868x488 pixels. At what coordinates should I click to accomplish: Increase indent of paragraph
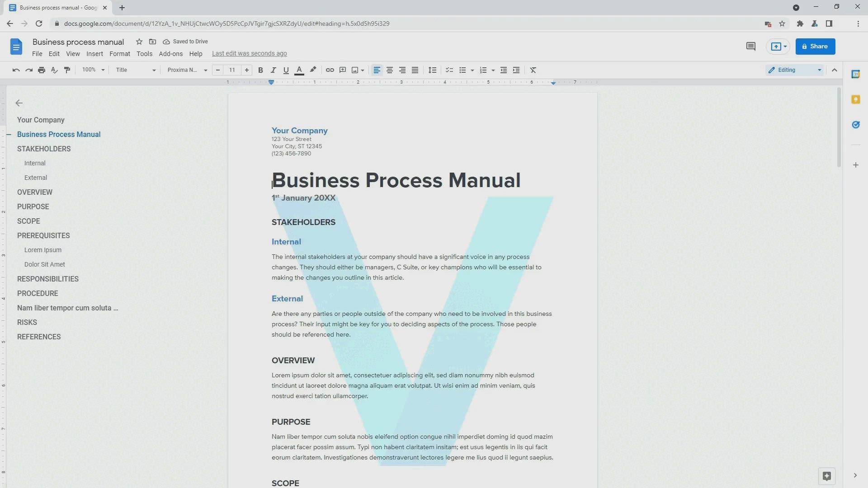516,70
